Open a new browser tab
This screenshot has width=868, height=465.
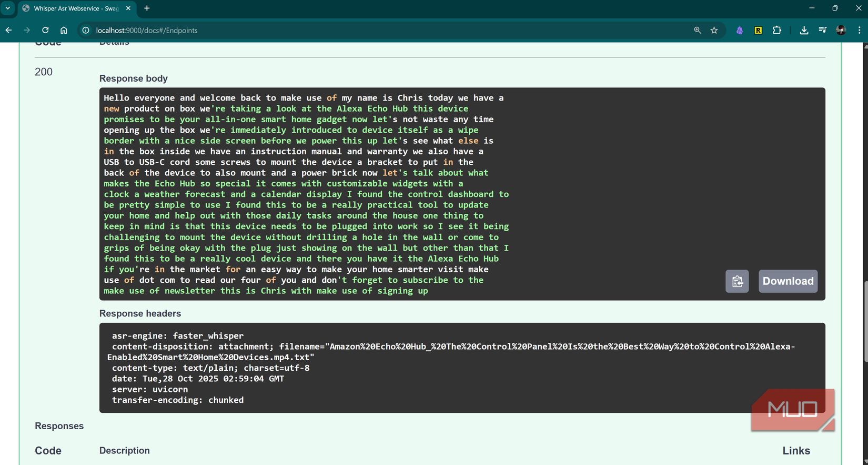click(x=147, y=8)
